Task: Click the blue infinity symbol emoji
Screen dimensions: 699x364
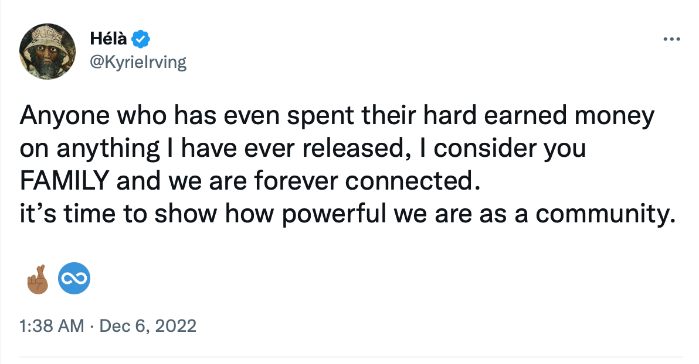Action: pyautogui.click(x=74, y=278)
